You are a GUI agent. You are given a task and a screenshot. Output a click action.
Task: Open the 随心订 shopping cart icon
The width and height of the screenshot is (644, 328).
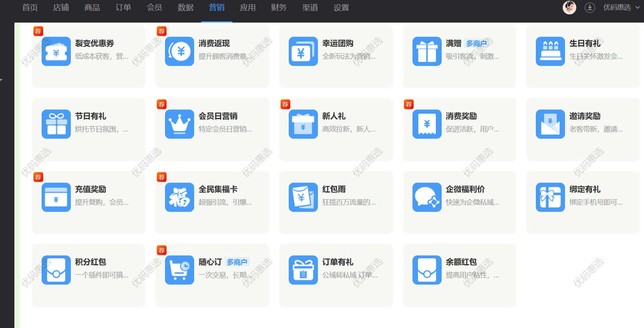click(x=179, y=270)
